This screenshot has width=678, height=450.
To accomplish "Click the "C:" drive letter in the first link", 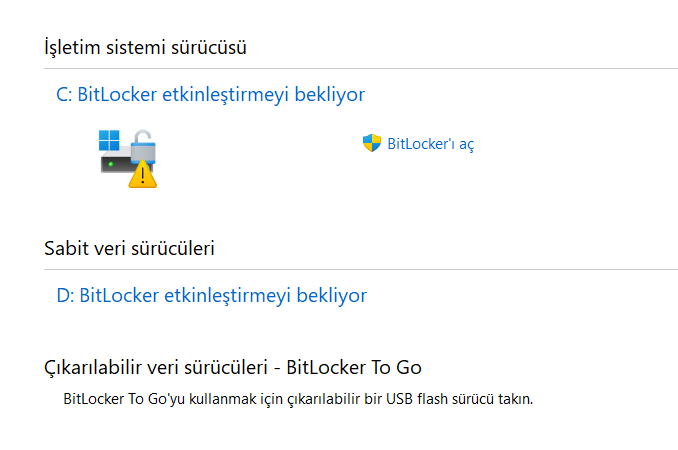I will (64, 95).
